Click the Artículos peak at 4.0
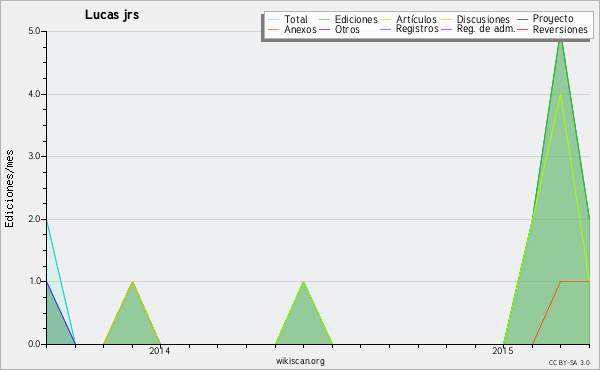Image resolution: width=600 pixels, height=370 pixels. (561, 95)
